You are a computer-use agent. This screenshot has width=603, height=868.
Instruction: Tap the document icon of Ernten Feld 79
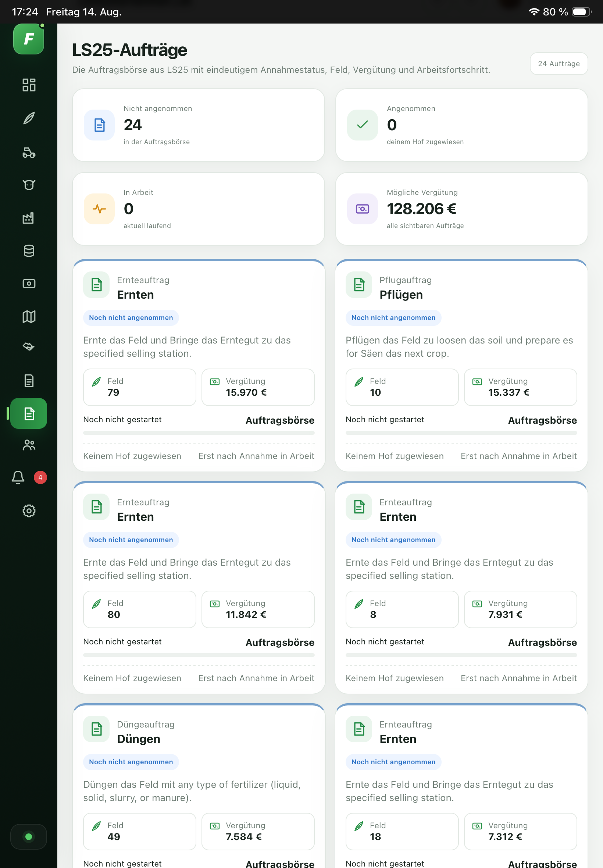(96, 285)
